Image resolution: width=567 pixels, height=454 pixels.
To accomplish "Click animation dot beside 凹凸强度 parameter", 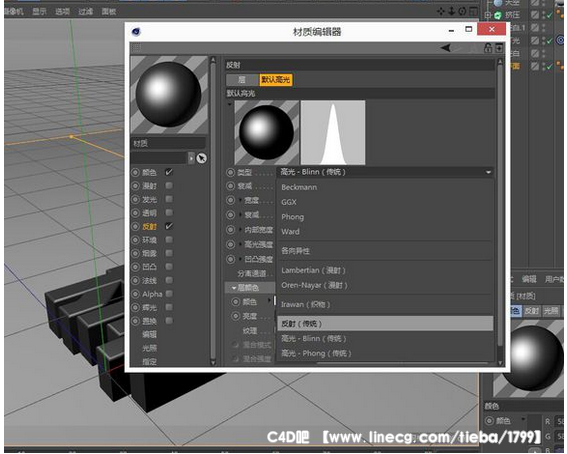I will coord(230,259).
